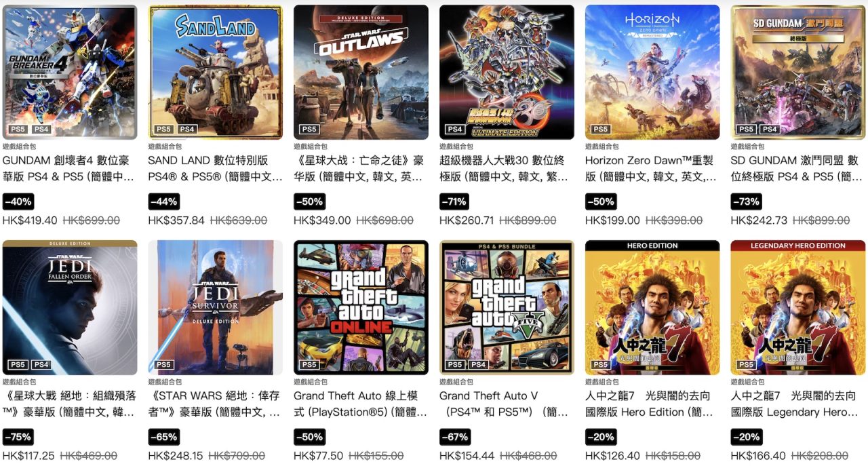Open the Horizon Zero Dawn™重製版 title link

(651, 169)
